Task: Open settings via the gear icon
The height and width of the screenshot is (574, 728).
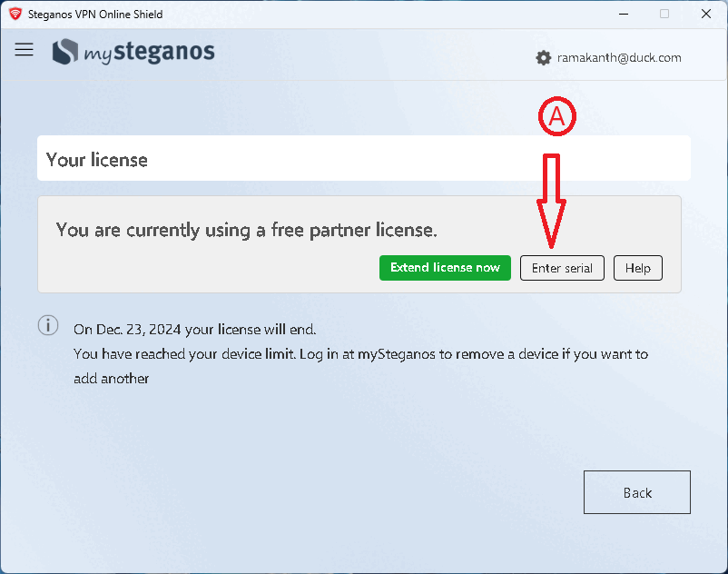Action: tap(544, 58)
